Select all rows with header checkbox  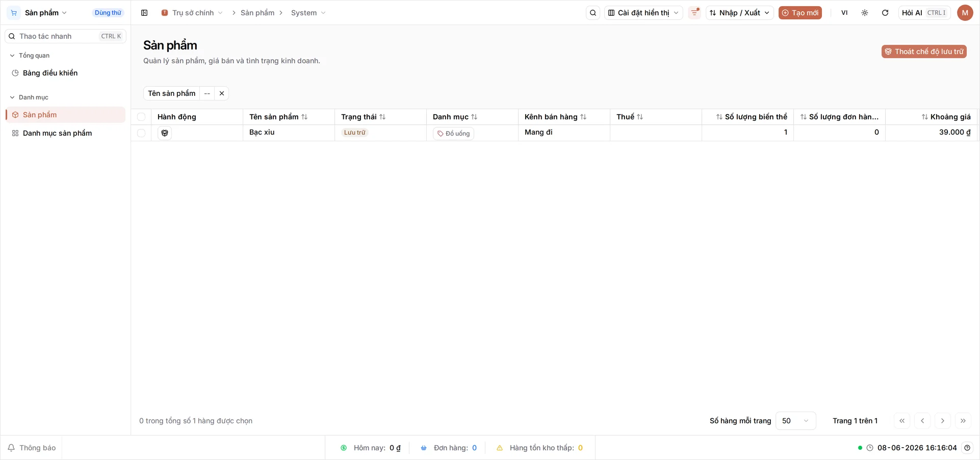pos(141,117)
